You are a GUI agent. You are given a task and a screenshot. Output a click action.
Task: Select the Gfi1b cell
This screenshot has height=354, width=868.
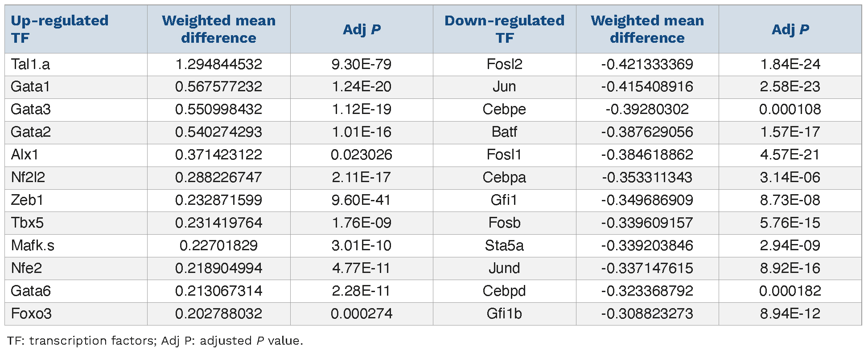point(504,314)
